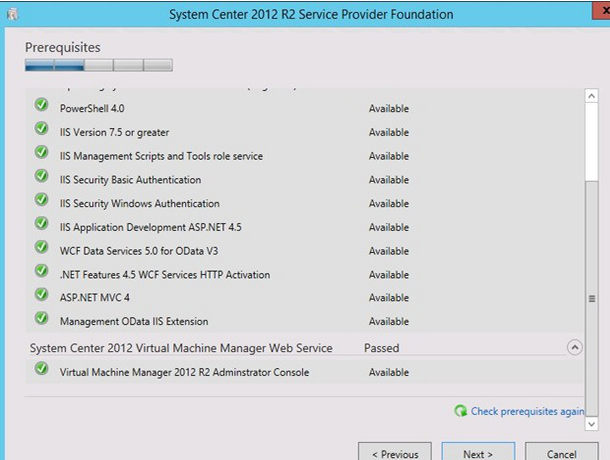The height and width of the screenshot is (460, 610).
Task: Click the vertical scrollbar thumb grip
Action: point(592,298)
